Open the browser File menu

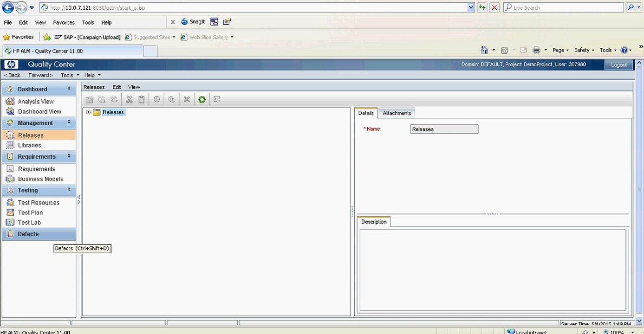click(x=8, y=22)
